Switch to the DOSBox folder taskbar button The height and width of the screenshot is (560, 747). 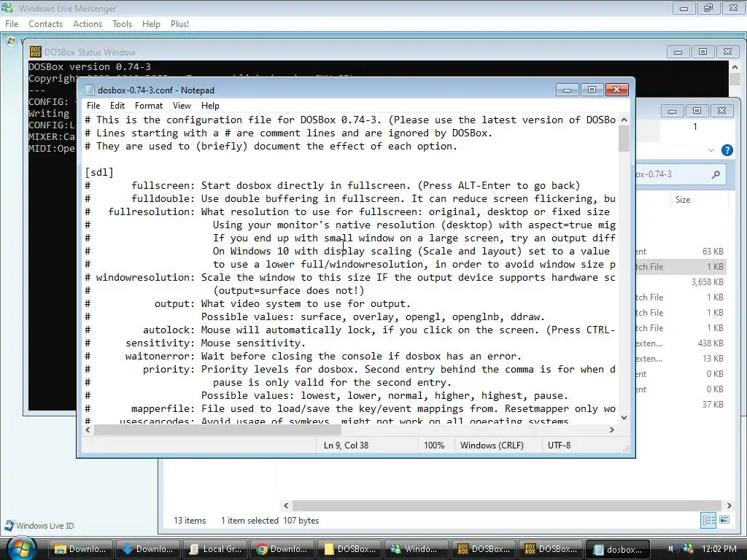[x=349, y=549]
